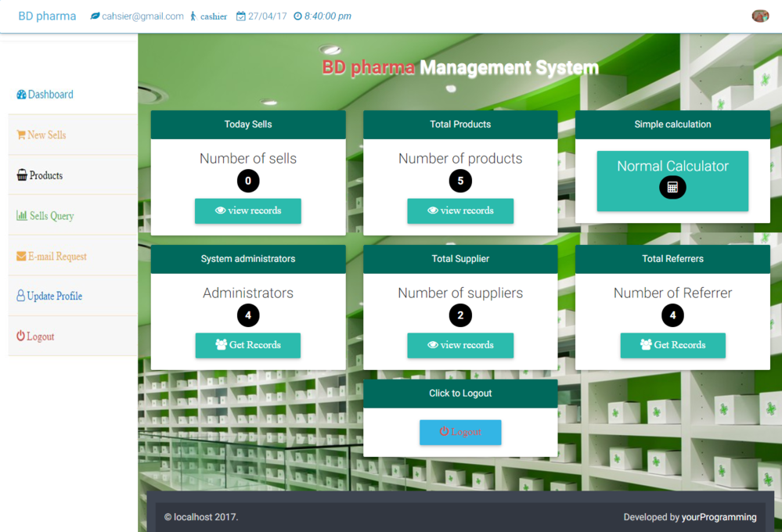The width and height of the screenshot is (782, 532).
Task: Click the leaf icon beside the email address
Action: tap(95, 16)
